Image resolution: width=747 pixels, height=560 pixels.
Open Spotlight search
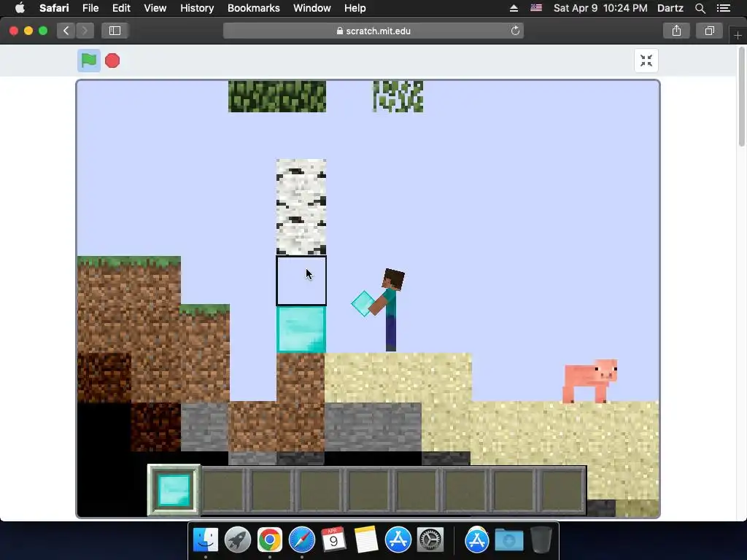(700, 8)
